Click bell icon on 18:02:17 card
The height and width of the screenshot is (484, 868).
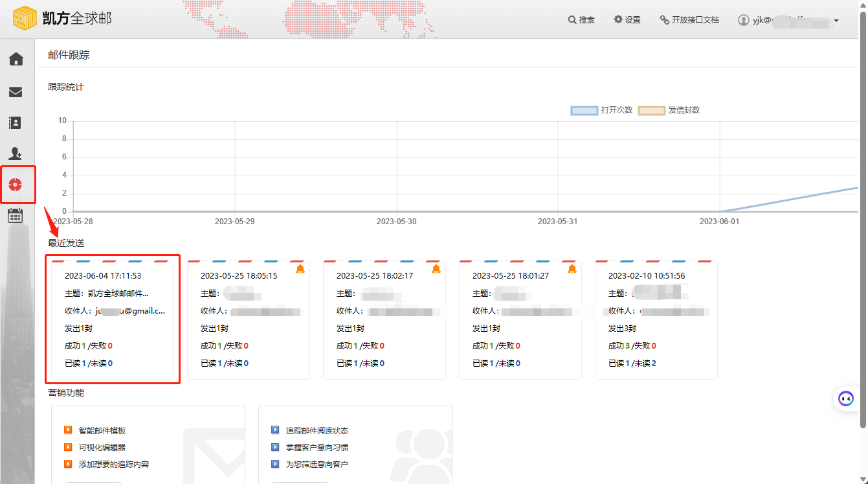436,269
